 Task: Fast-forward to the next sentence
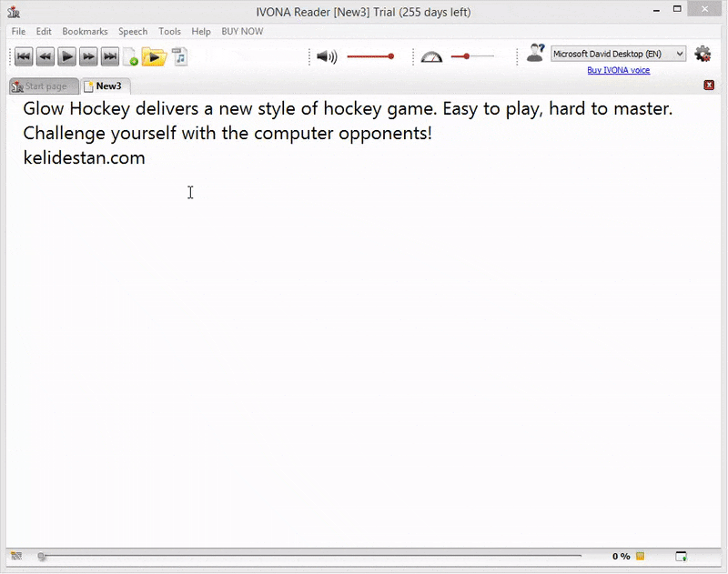pos(88,56)
